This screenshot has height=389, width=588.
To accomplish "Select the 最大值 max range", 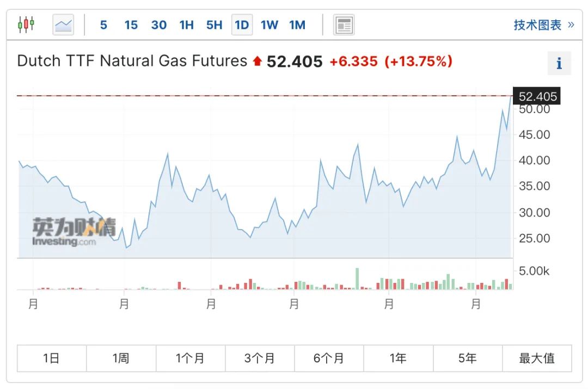I will (x=537, y=359).
